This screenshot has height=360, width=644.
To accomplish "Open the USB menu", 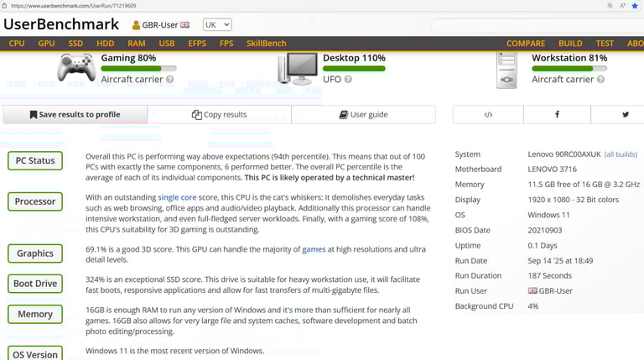I will pos(167,44).
